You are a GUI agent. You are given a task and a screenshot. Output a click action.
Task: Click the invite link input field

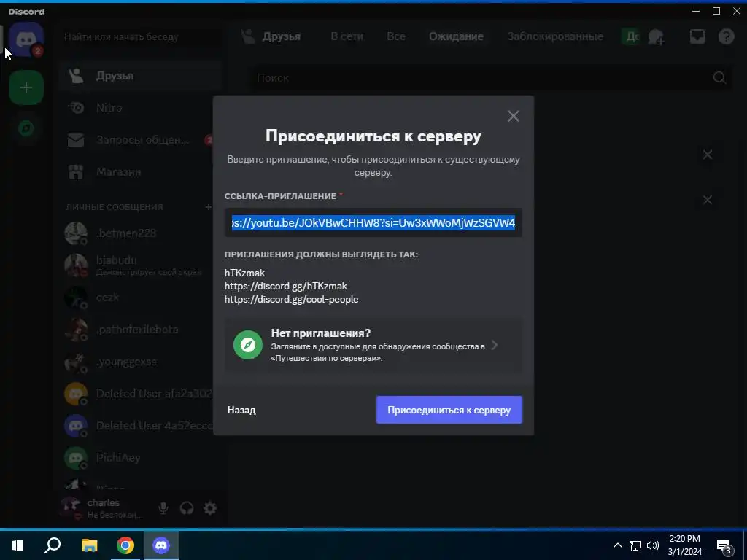coord(373,222)
